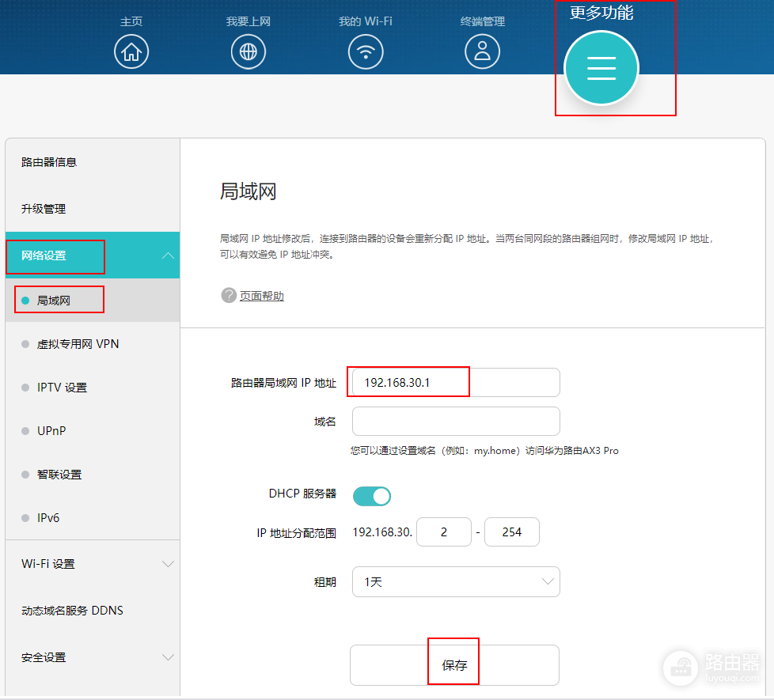This screenshot has height=700, width=774.
Task: Select 虚拟专用网 VPN submenu item
Action: coord(93,344)
